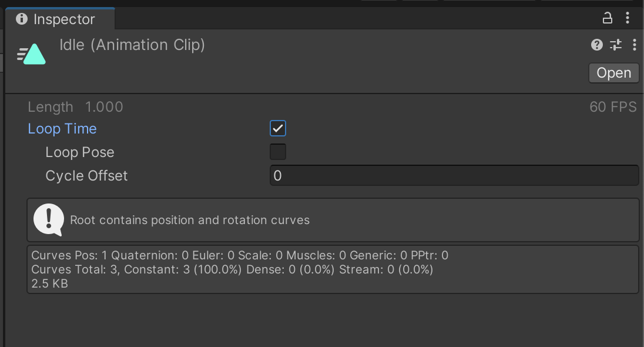Click the root curves warning message

tap(190, 221)
